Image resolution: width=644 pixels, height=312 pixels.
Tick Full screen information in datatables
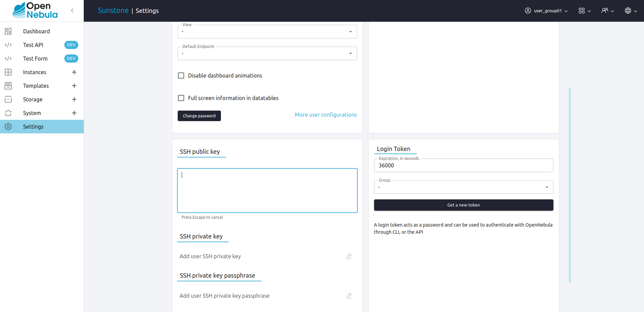[x=181, y=98]
